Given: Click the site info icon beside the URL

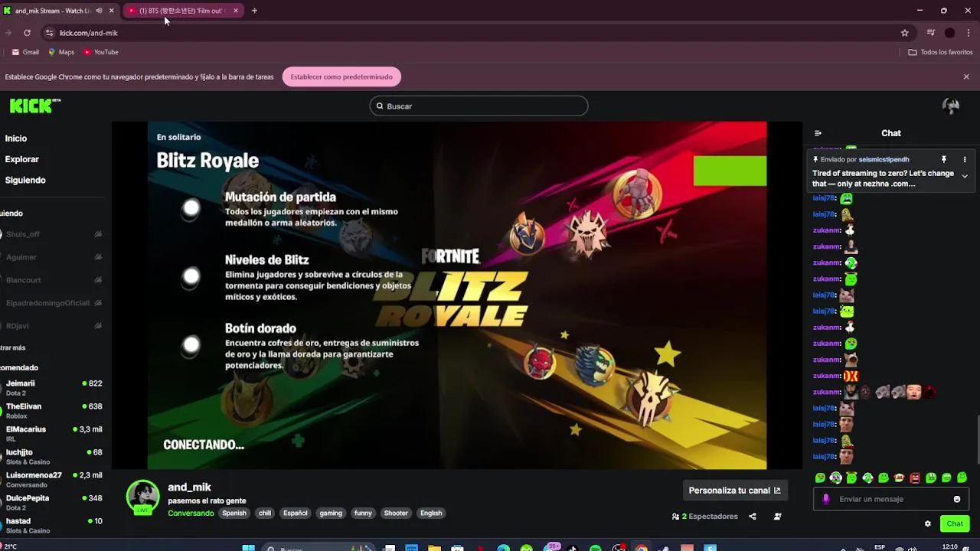Looking at the screenshot, I should [x=49, y=33].
